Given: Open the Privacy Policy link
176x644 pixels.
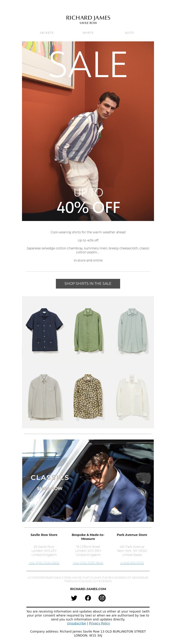Looking at the screenshot, I should click(99, 623).
